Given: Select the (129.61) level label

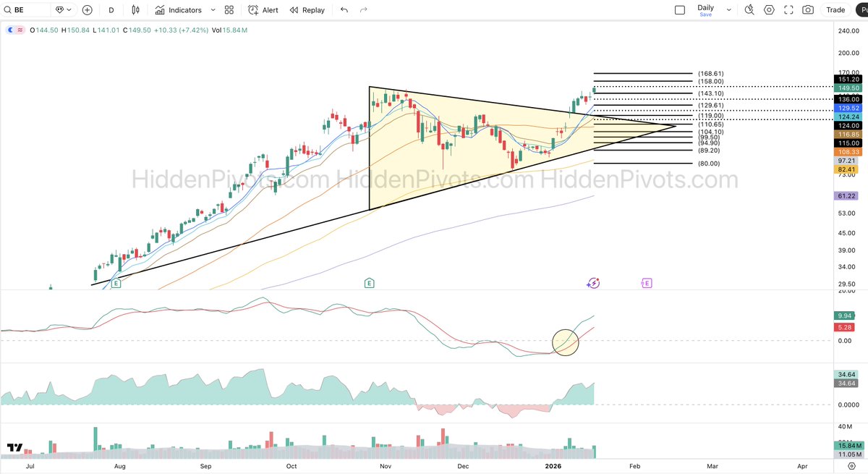Looking at the screenshot, I should point(710,106).
